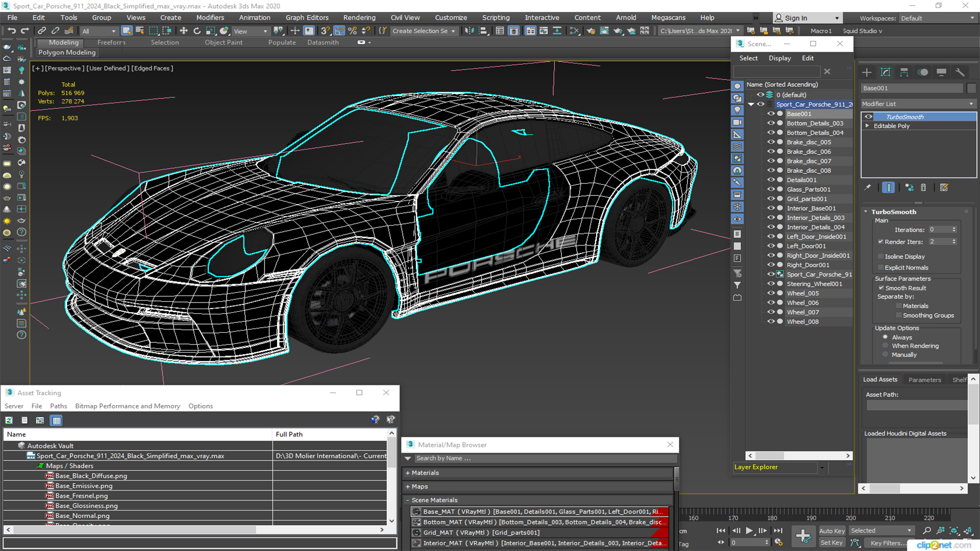This screenshot has height=551, width=980.
Task: Toggle the Angle Snap icon
Action: 339,31
